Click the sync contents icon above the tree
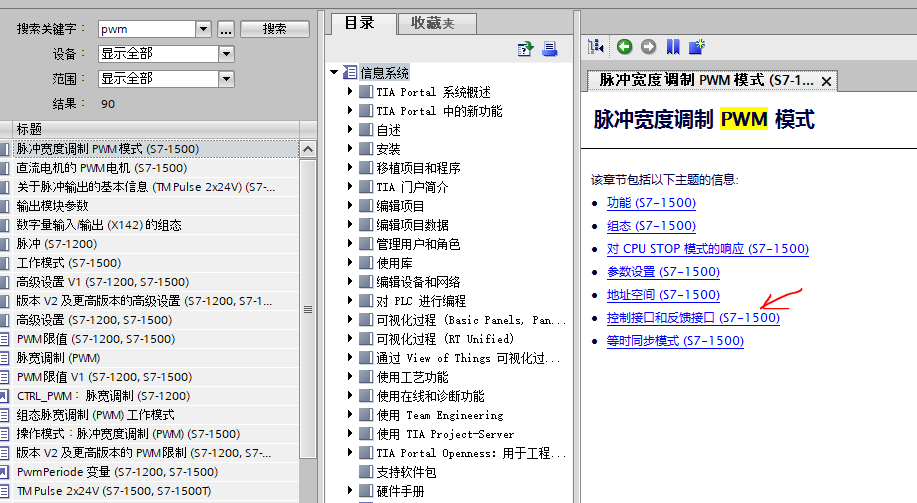 [x=525, y=49]
